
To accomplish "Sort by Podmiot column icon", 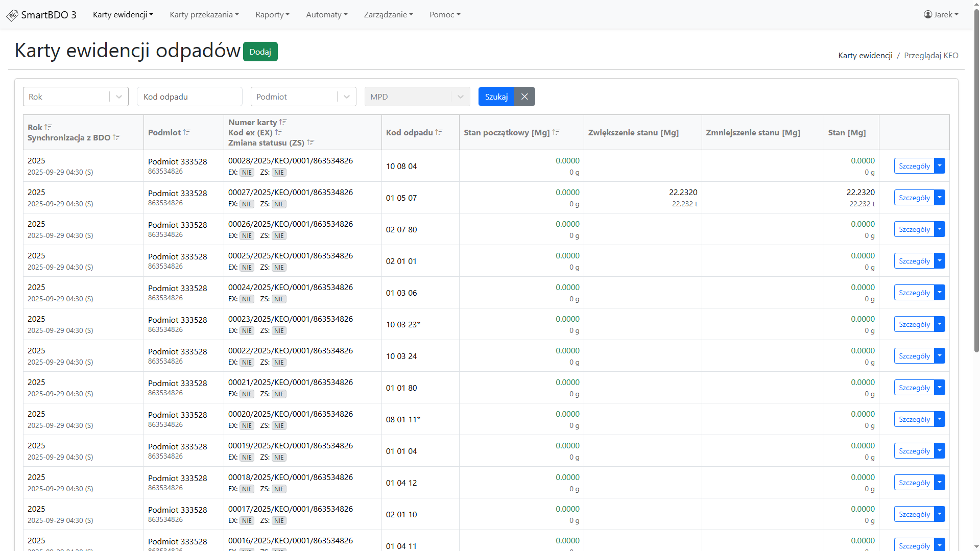I will 187,132.
